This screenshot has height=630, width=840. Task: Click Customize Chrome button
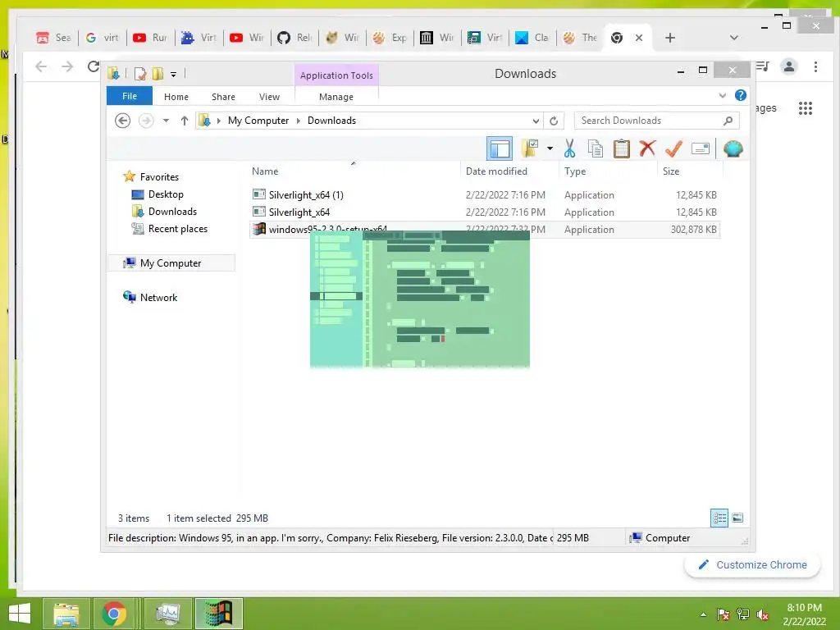point(752,564)
